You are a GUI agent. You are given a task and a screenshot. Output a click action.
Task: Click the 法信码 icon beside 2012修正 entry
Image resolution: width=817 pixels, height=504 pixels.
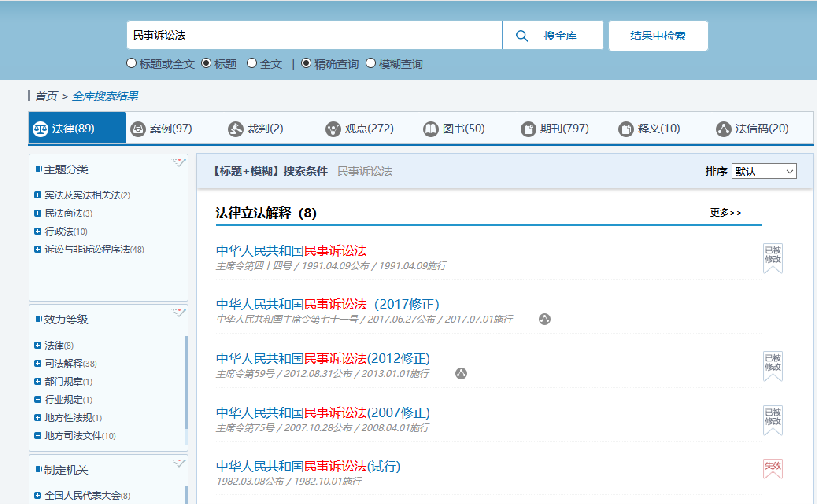(x=461, y=373)
